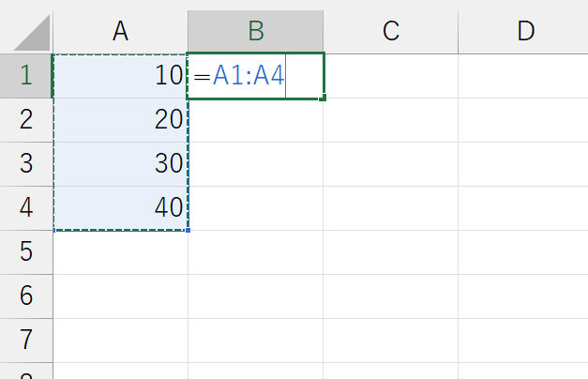Click cell A1 containing 10
Image resolution: width=588 pixels, height=379 pixels.
coord(120,76)
